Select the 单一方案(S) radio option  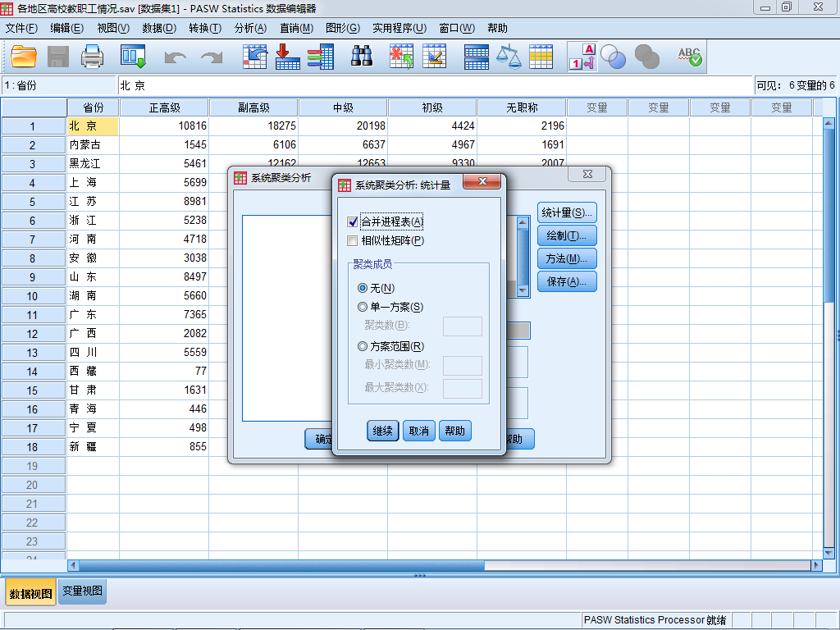(362, 307)
